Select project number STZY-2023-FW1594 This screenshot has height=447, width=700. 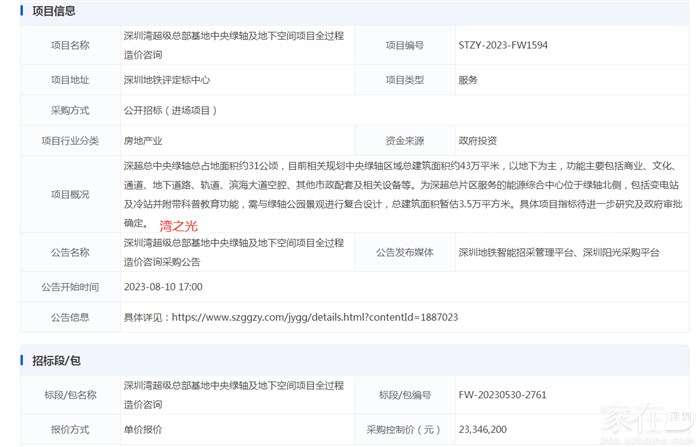(x=502, y=45)
